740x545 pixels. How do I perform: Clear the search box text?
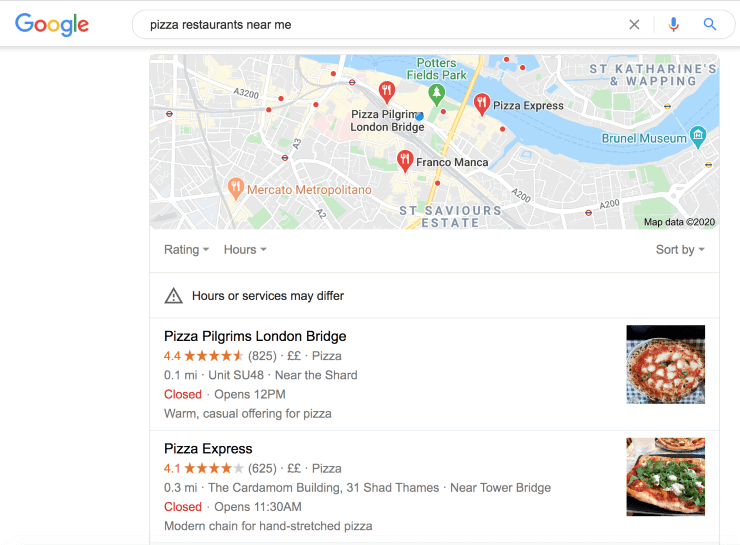634,24
